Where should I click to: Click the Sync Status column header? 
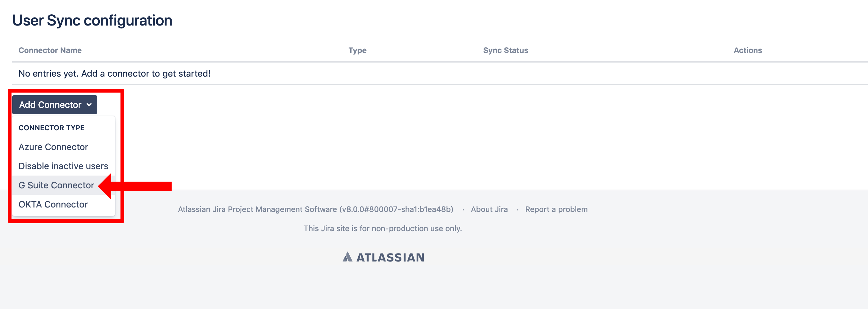point(506,50)
